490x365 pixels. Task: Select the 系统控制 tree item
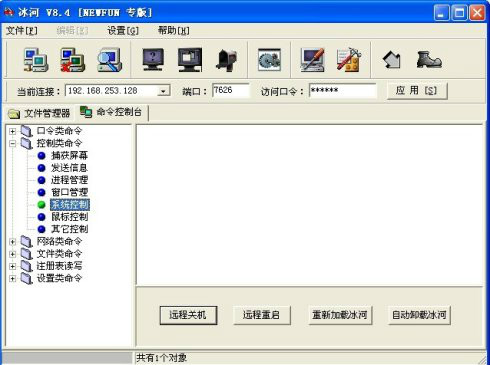coord(70,205)
